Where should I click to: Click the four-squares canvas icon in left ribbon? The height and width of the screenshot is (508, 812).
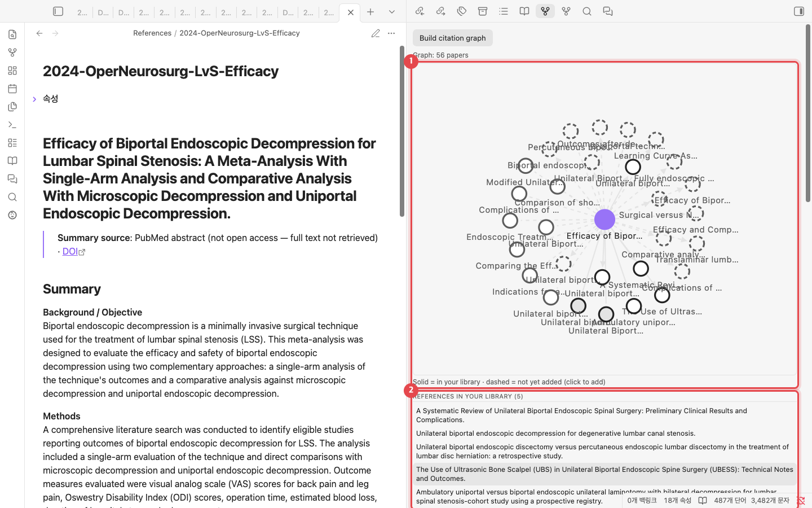12,71
